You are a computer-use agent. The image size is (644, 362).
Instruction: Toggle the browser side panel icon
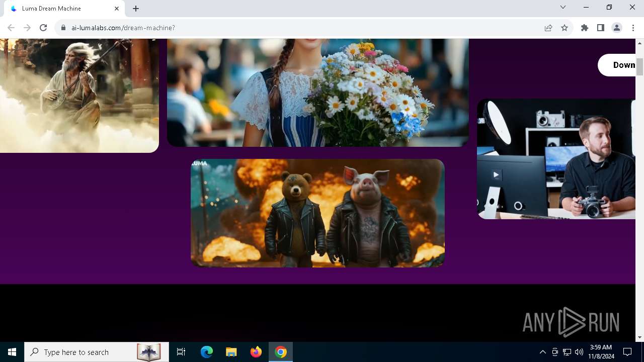pyautogui.click(x=601, y=28)
